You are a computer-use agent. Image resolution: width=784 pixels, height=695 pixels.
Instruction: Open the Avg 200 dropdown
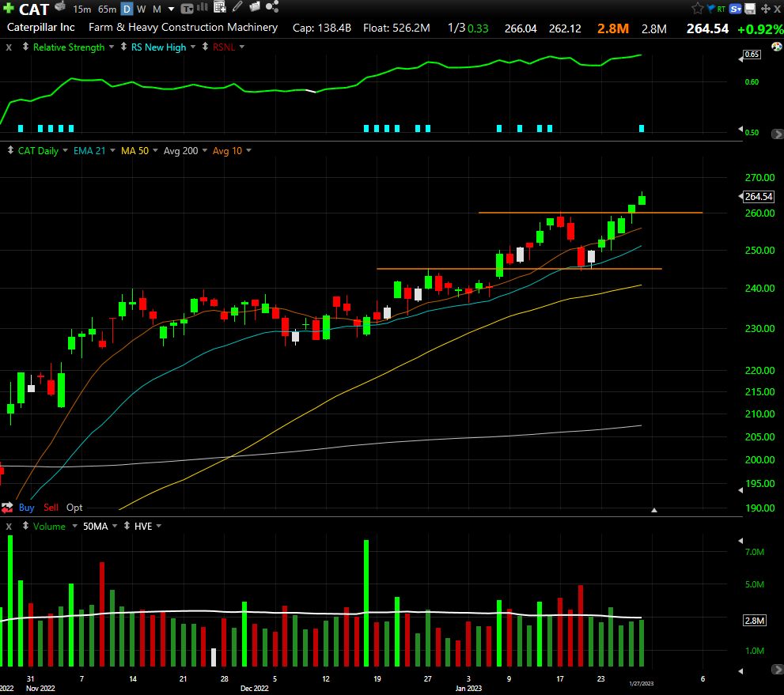(x=205, y=150)
